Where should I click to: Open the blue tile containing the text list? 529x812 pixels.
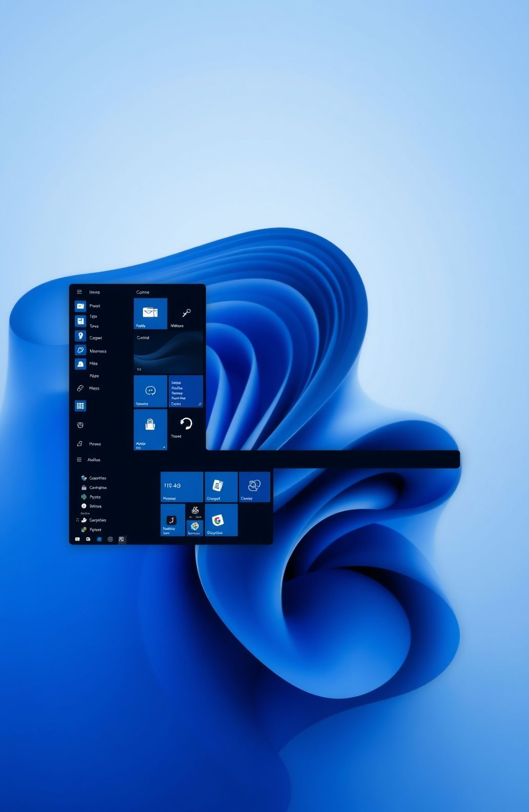pos(186,391)
